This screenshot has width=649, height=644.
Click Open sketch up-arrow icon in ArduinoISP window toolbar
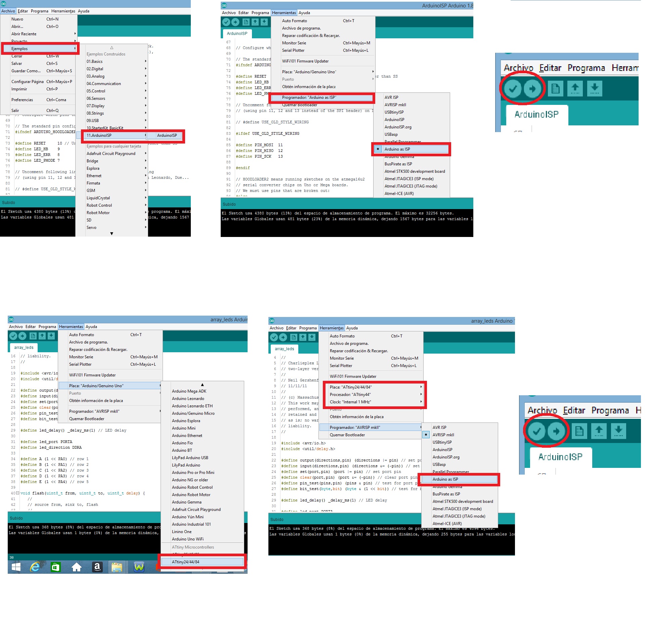[255, 22]
